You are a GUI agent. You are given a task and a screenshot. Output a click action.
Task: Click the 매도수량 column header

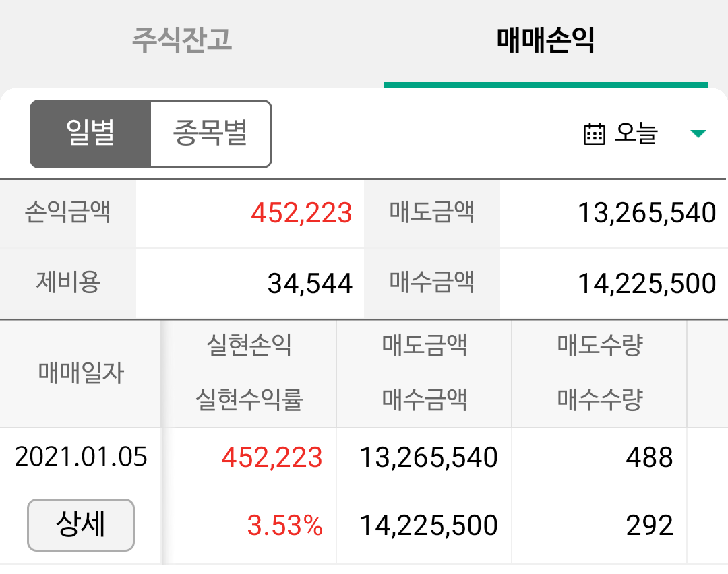tap(599, 346)
